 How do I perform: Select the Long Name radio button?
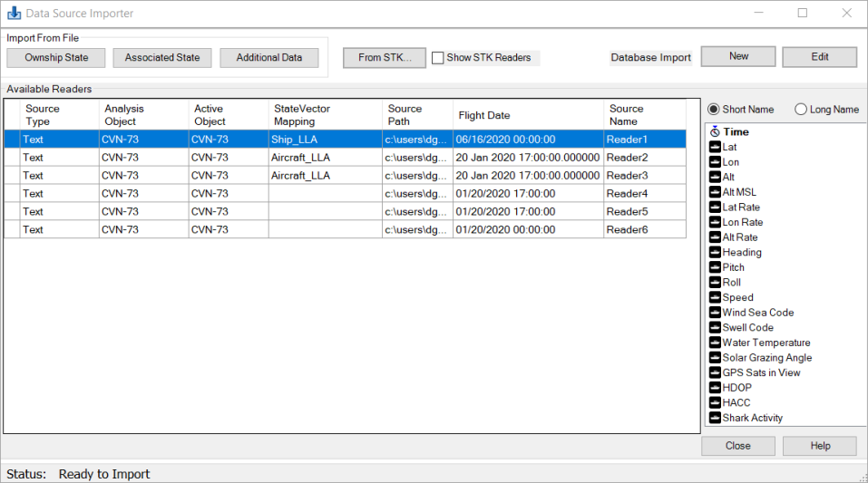point(801,110)
